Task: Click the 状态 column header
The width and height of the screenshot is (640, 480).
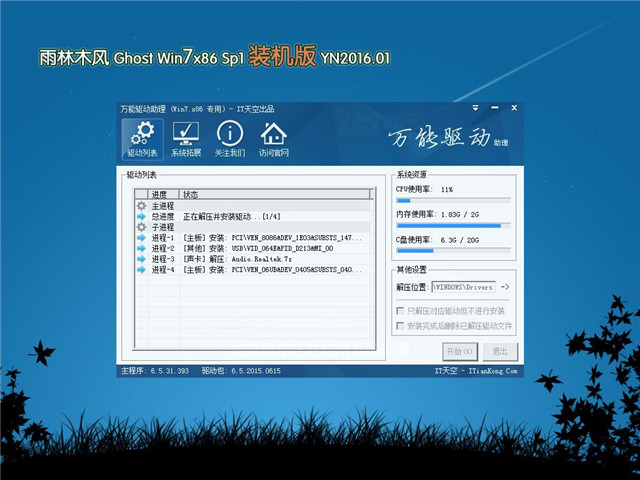Action: (276, 194)
